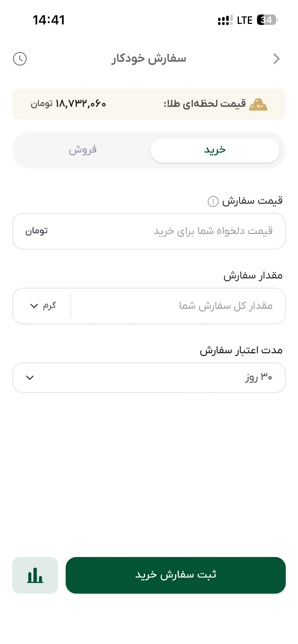Show order price info exclamation icon
Viewport: 298px width, 644px height.
(213, 201)
